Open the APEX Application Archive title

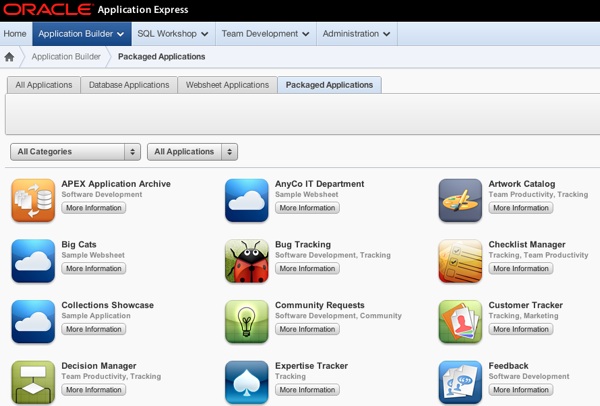point(116,184)
